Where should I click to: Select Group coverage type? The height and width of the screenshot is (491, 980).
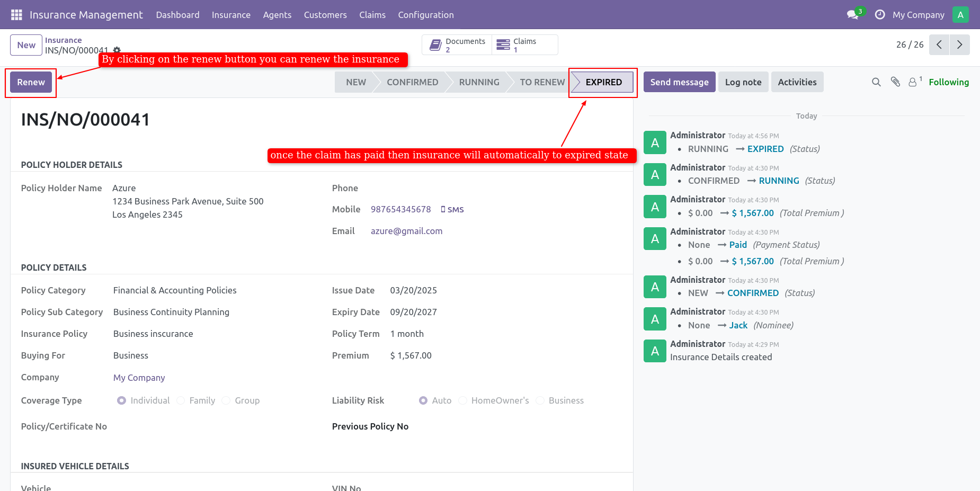226,400
